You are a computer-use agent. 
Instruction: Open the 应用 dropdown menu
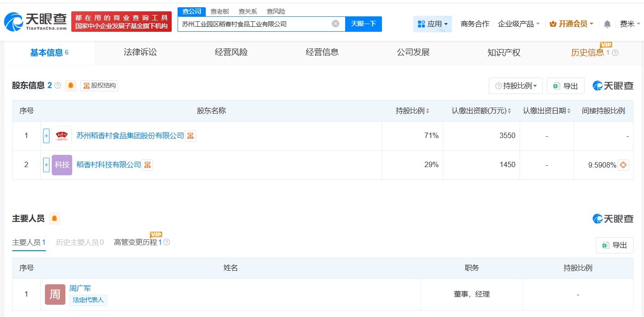click(432, 24)
